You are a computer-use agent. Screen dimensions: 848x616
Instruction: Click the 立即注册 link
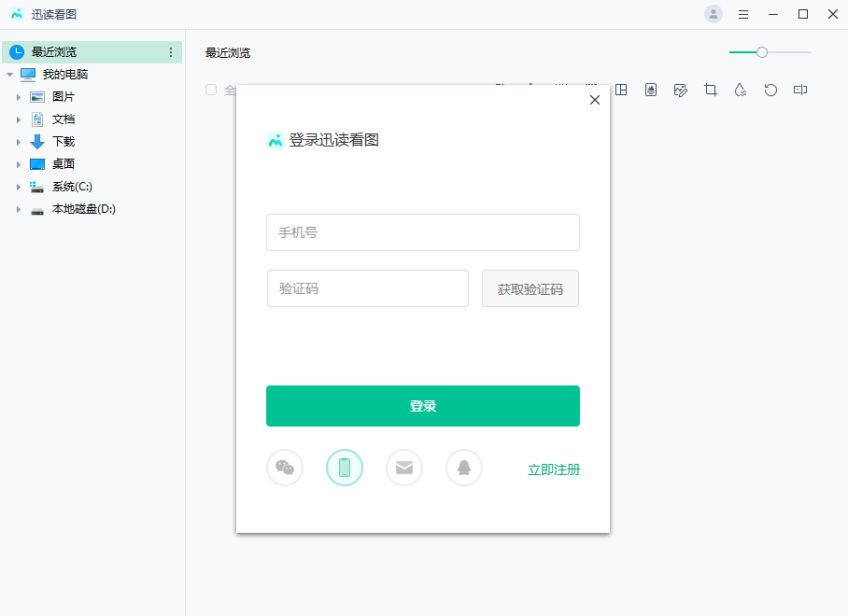554,469
